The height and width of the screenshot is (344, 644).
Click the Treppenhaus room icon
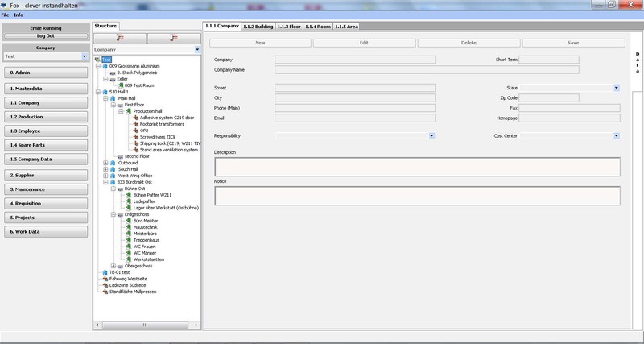[x=127, y=239]
